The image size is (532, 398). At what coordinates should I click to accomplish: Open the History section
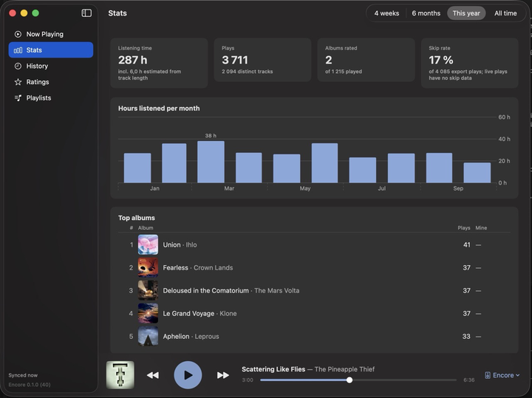(x=51, y=66)
